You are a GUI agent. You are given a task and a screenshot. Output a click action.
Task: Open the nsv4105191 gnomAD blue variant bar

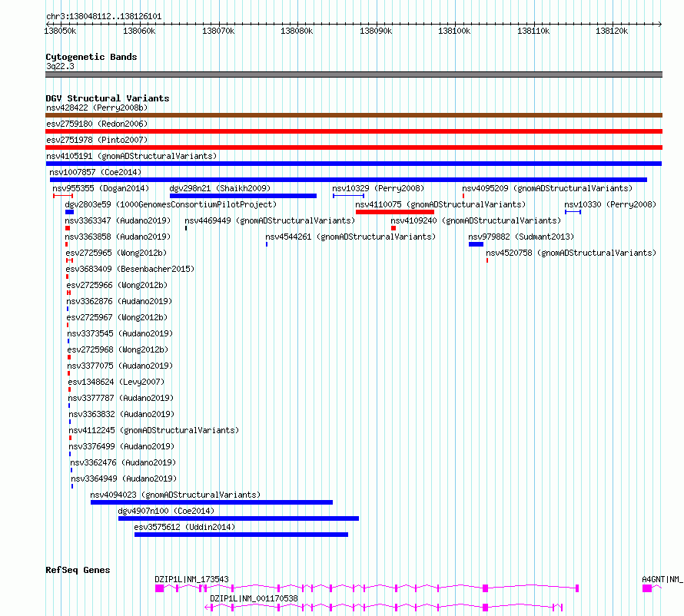354,164
